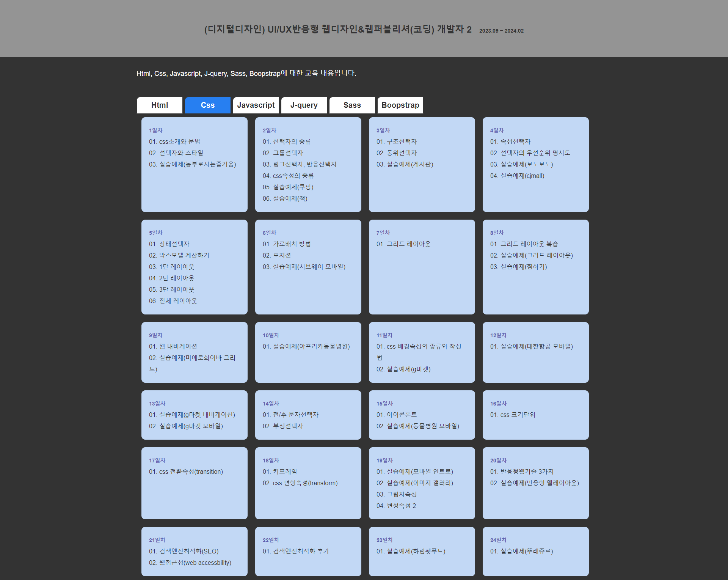
Task: Open '02. 실습예제(그리드 레이아웃)'
Action: 532,255
